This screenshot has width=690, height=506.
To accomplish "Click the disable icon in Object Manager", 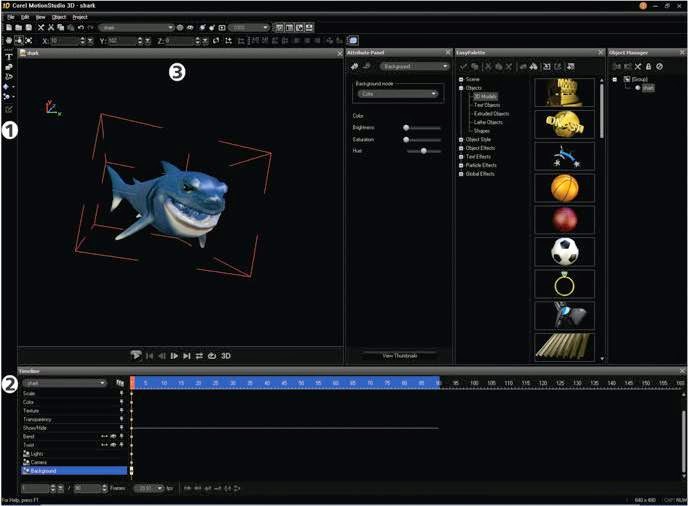I will tap(659, 66).
